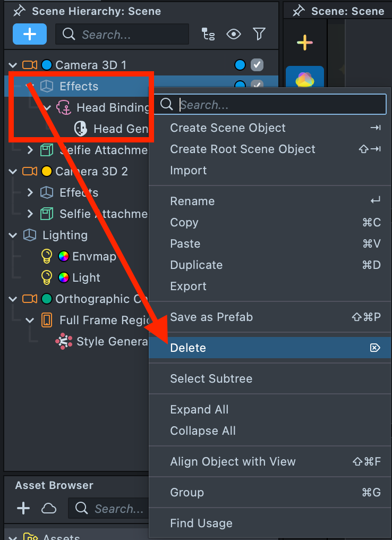
Task: Click the context menu search field
Action: (280, 105)
